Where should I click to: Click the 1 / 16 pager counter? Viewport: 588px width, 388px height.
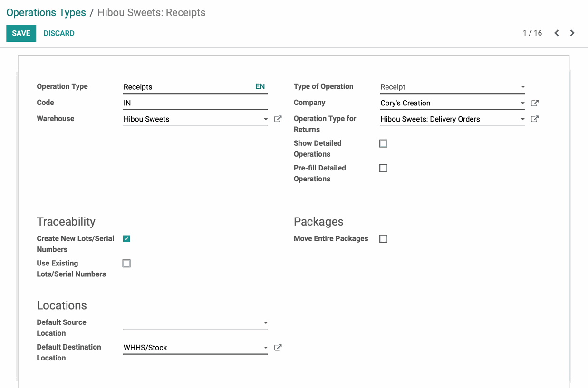point(532,33)
